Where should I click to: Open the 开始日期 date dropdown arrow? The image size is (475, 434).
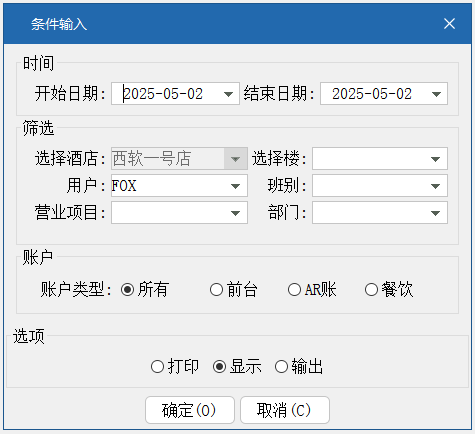pos(228,94)
